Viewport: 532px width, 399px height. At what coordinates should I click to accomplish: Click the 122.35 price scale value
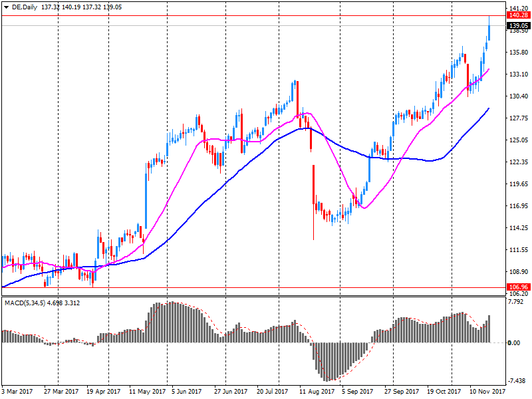519,162
